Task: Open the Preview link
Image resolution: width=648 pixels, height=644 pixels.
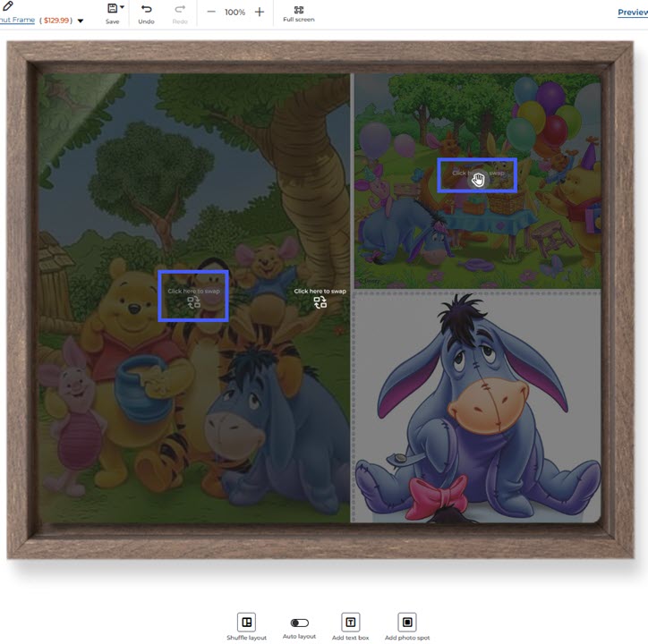Action: click(x=633, y=13)
